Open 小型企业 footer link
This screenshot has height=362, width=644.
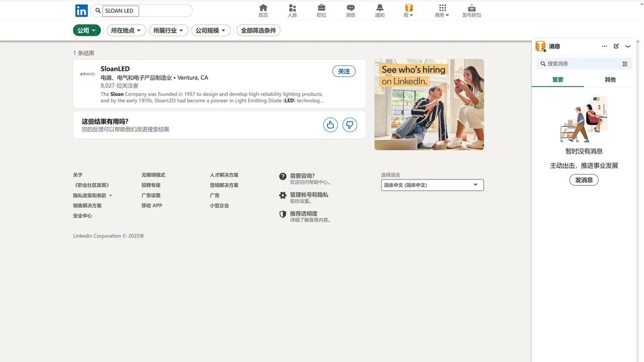[219, 206]
